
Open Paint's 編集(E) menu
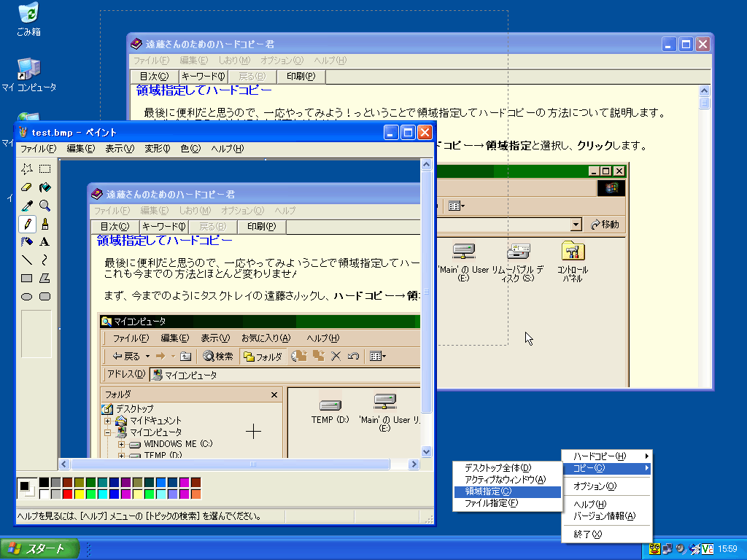(x=80, y=149)
